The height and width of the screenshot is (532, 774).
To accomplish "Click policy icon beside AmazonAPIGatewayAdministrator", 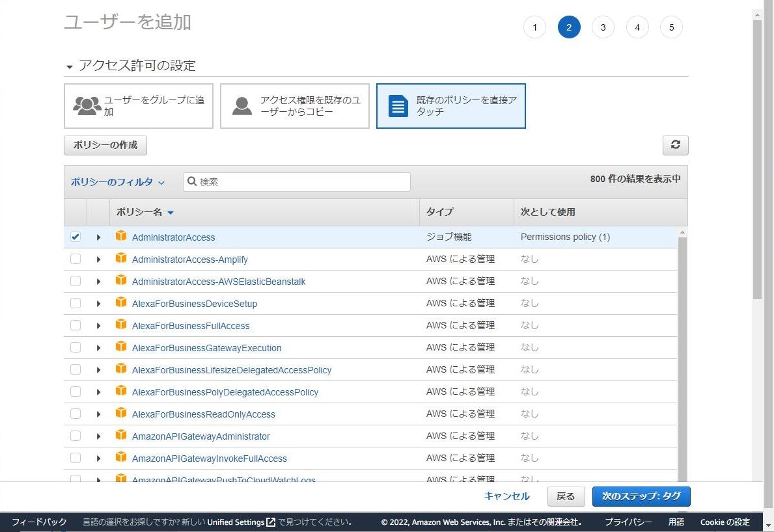I will pos(121,436).
